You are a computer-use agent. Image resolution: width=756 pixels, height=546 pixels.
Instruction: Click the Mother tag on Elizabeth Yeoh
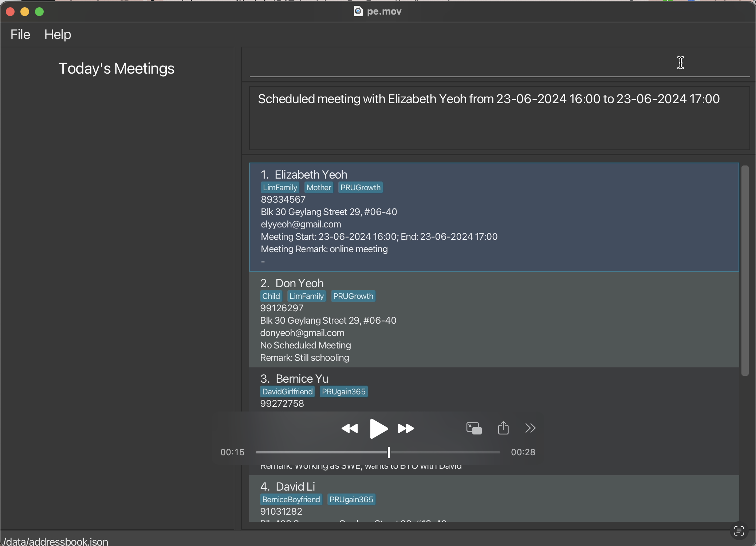click(x=319, y=187)
